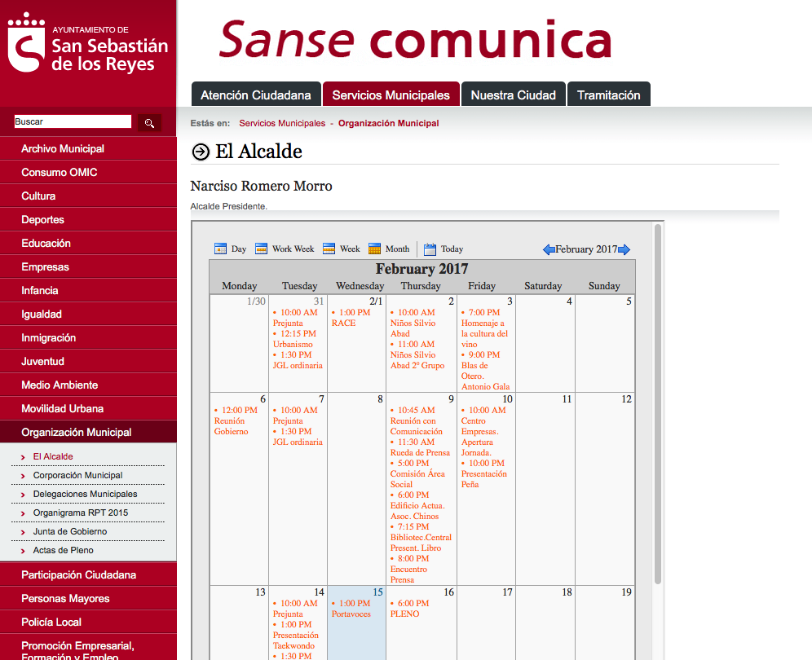Open the 6:00 PM PLENO event
The image size is (812, 660).
[409, 609]
